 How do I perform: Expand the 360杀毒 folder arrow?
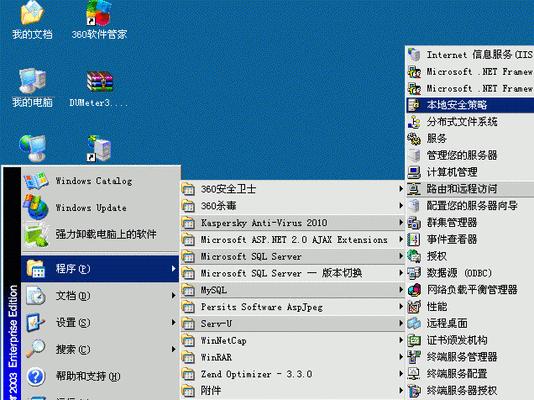point(401,205)
